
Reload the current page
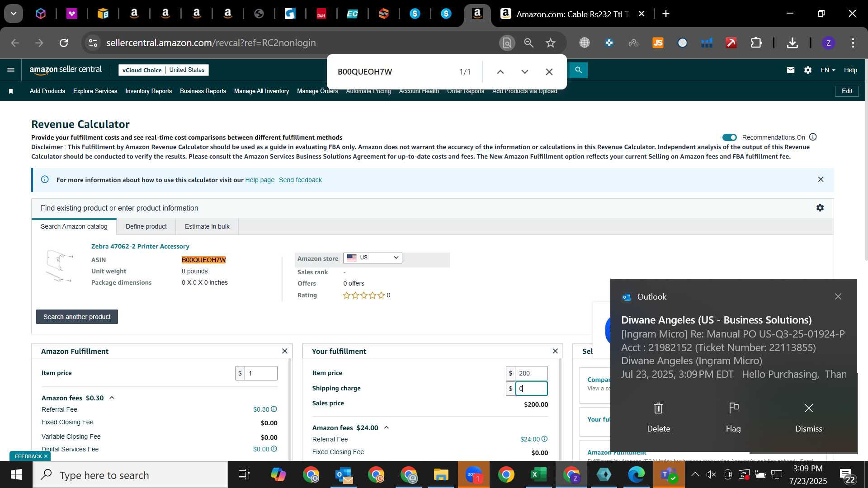(x=64, y=43)
